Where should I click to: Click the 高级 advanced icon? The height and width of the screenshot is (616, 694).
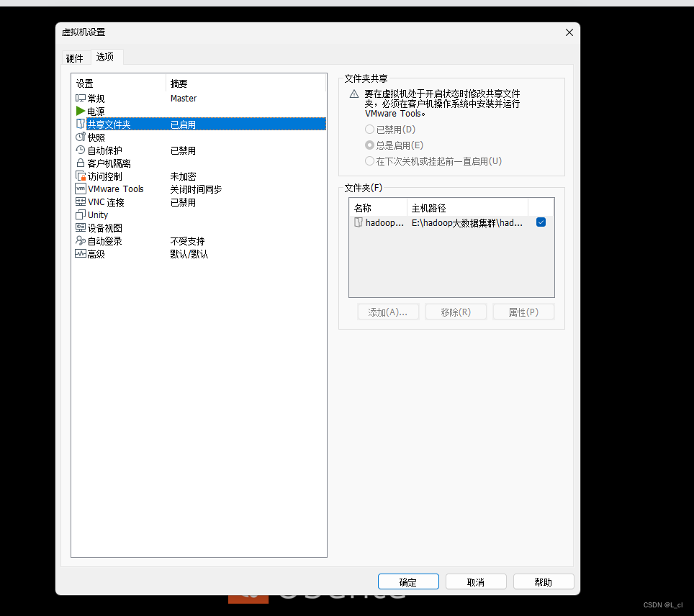(x=80, y=253)
